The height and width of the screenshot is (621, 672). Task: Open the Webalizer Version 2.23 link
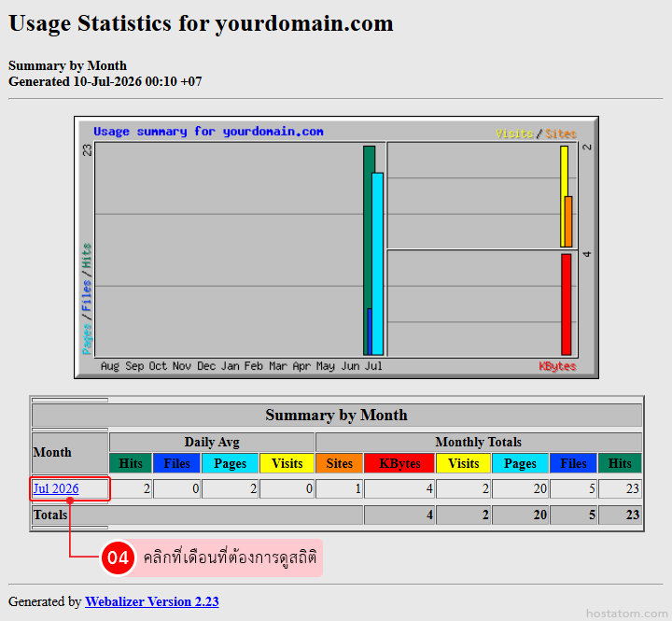click(x=152, y=601)
